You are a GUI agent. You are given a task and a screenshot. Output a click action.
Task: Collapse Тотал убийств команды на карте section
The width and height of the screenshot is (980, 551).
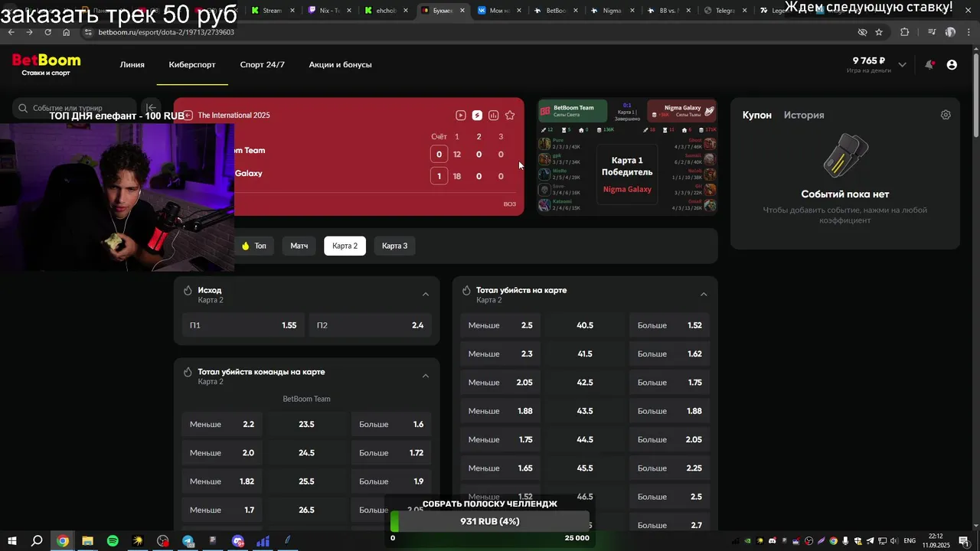pos(426,376)
